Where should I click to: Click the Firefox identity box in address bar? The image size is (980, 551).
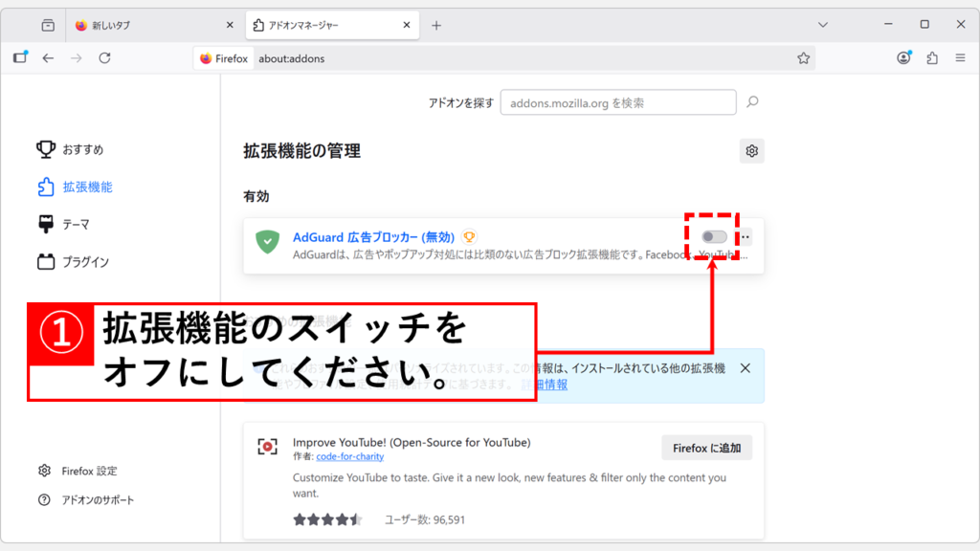click(x=224, y=58)
